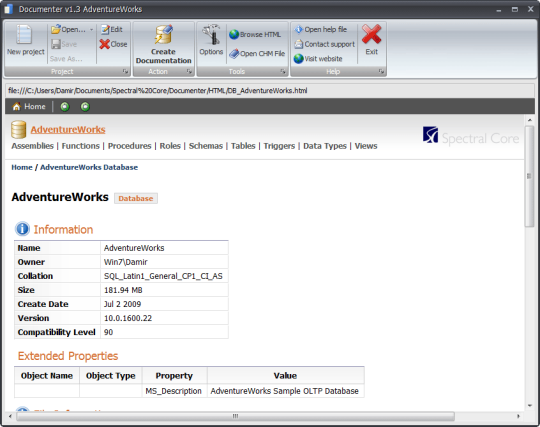Open the Functions section
This screenshot has height=427, width=540.
click(x=81, y=146)
